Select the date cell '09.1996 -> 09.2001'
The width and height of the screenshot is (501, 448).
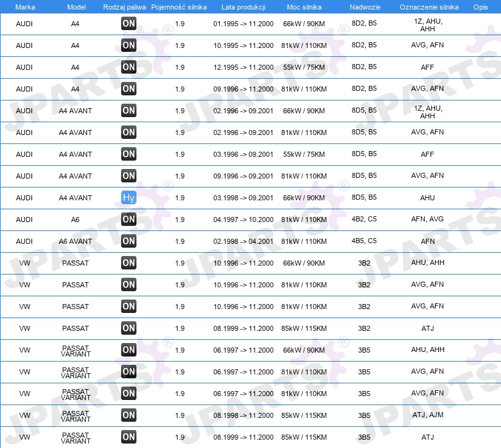pos(243,176)
